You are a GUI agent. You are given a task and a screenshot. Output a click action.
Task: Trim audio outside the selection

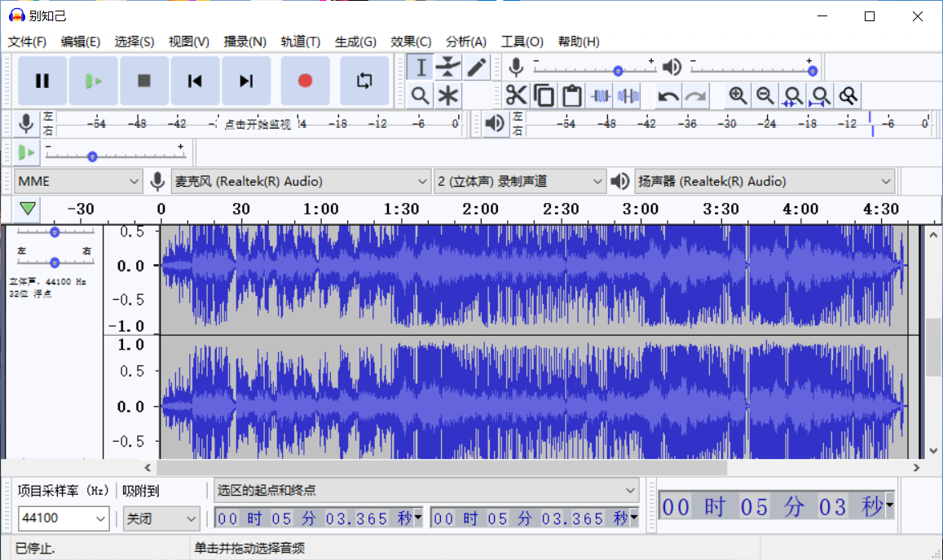point(600,95)
